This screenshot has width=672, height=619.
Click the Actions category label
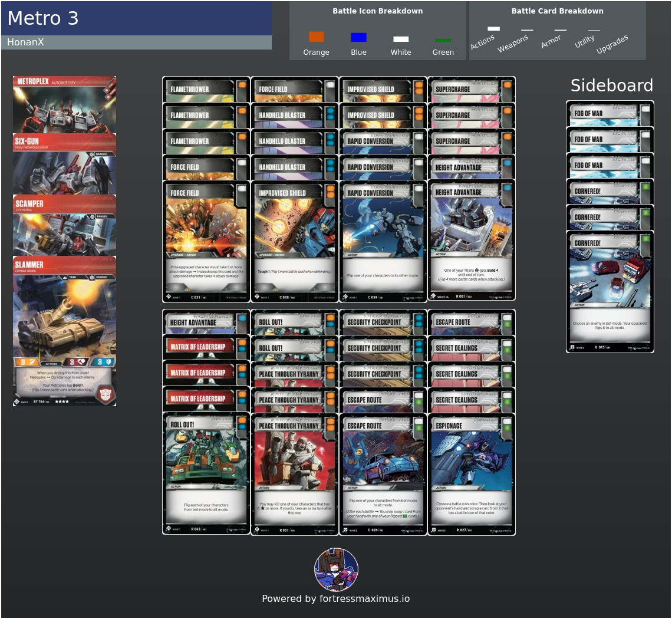[x=483, y=42]
